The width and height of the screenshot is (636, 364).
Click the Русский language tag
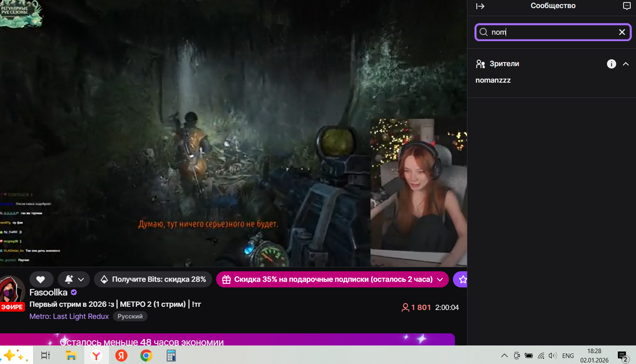130,316
